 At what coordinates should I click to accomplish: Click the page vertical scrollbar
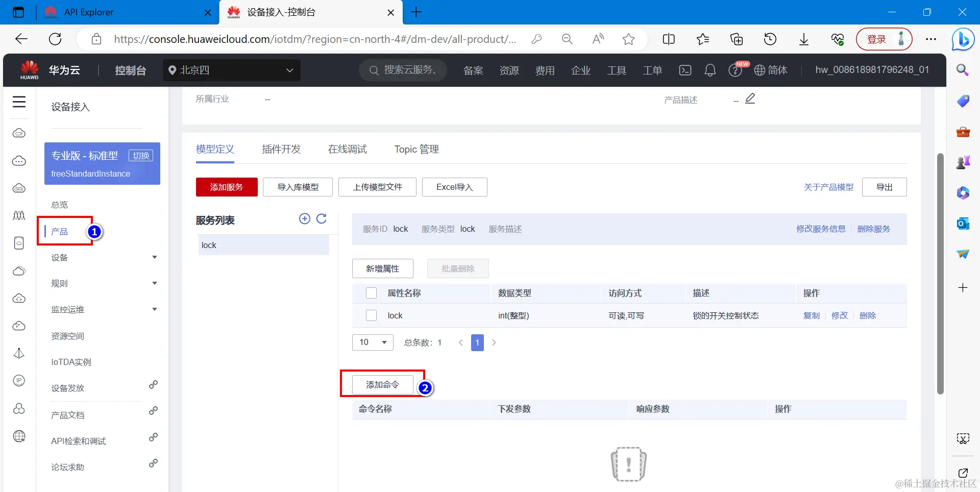pyautogui.click(x=940, y=273)
